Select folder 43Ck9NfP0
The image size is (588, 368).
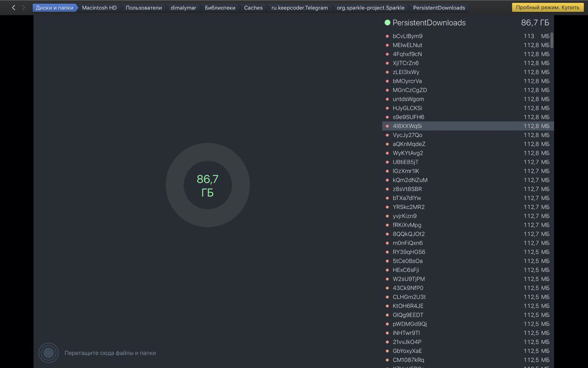point(468,288)
